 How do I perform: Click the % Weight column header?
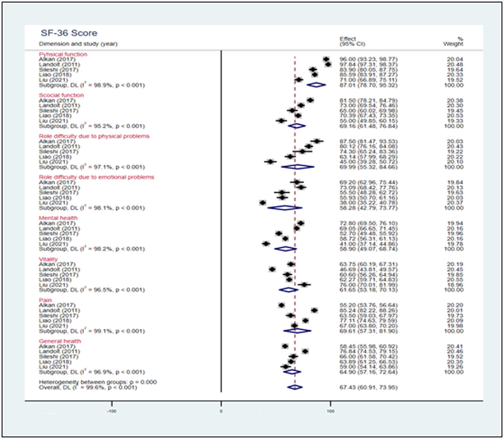click(453, 41)
